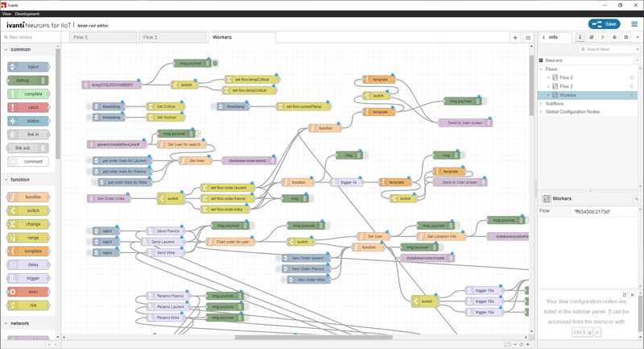Toggle the debug node in the palette
This screenshot has width=644, height=349.
[x=28, y=81]
